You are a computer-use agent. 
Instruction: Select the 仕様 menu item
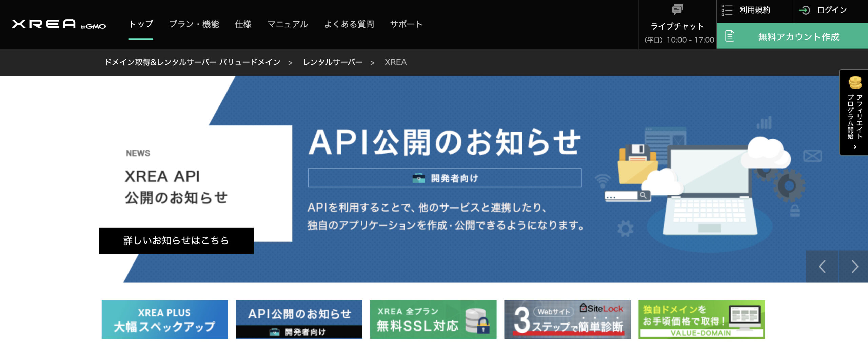(243, 24)
